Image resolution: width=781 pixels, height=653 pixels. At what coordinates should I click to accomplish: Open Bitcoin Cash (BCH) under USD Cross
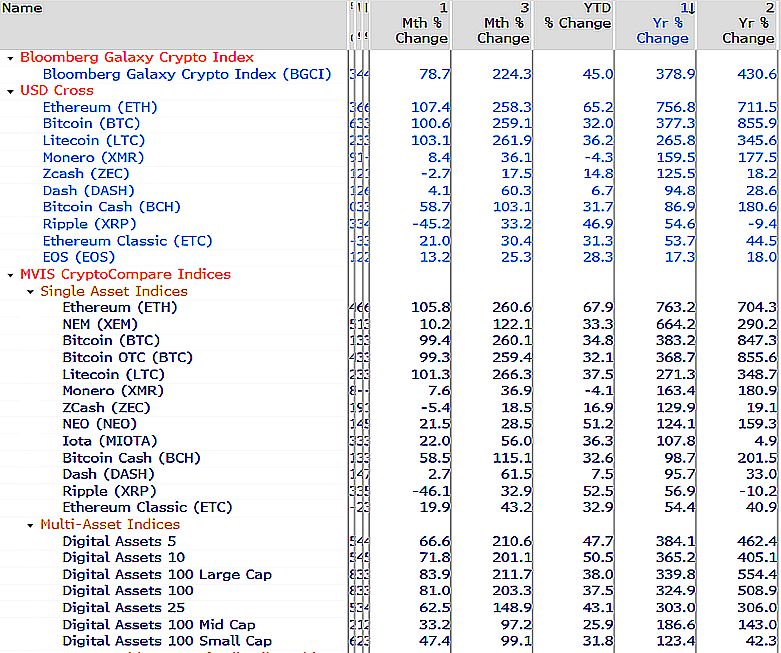coord(112,207)
